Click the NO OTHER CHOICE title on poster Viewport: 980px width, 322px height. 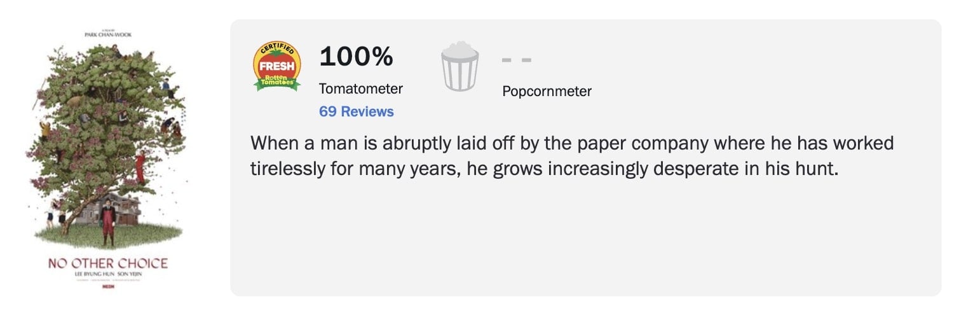click(108, 263)
